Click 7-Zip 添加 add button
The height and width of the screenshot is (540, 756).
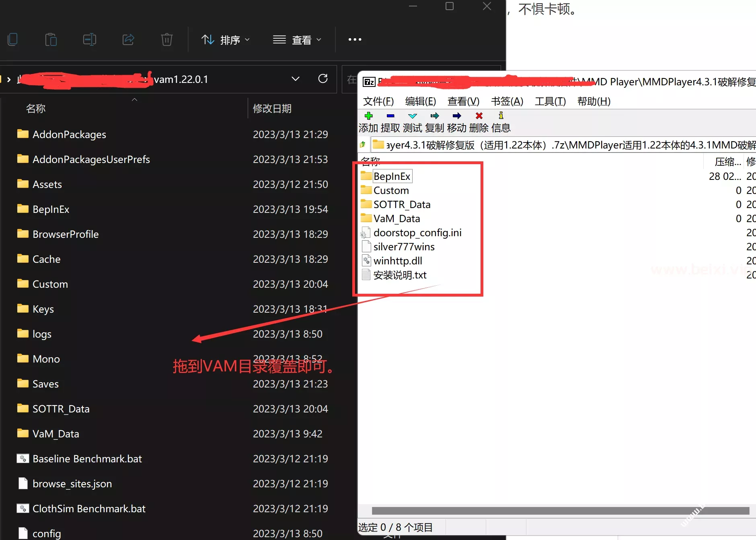(368, 122)
